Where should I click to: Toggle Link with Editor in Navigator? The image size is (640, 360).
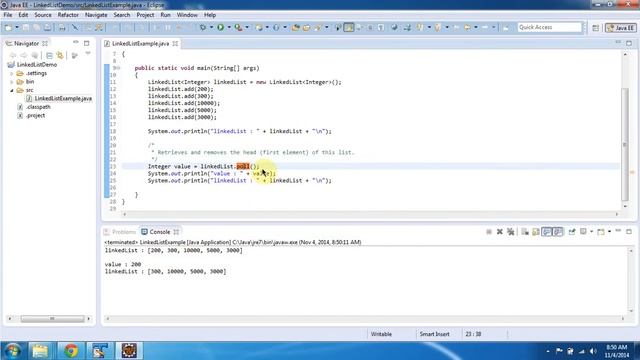pyautogui.click(x=60, y=55)
